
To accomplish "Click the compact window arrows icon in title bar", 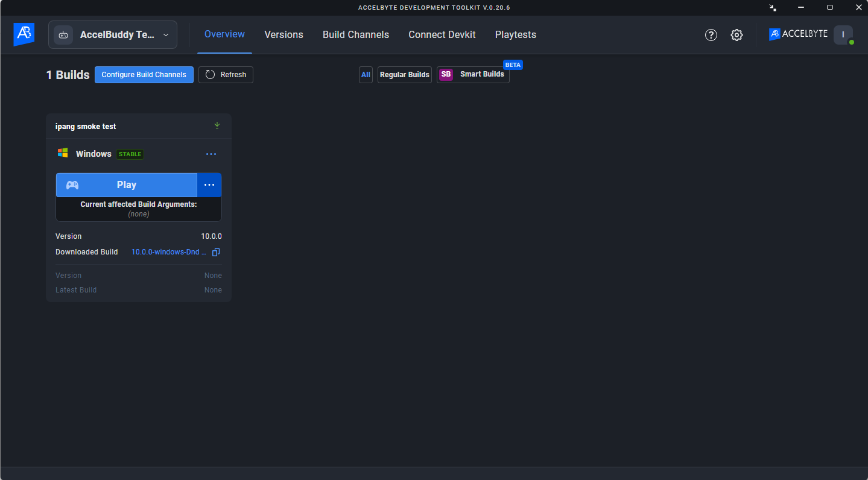I will [773, 8].
